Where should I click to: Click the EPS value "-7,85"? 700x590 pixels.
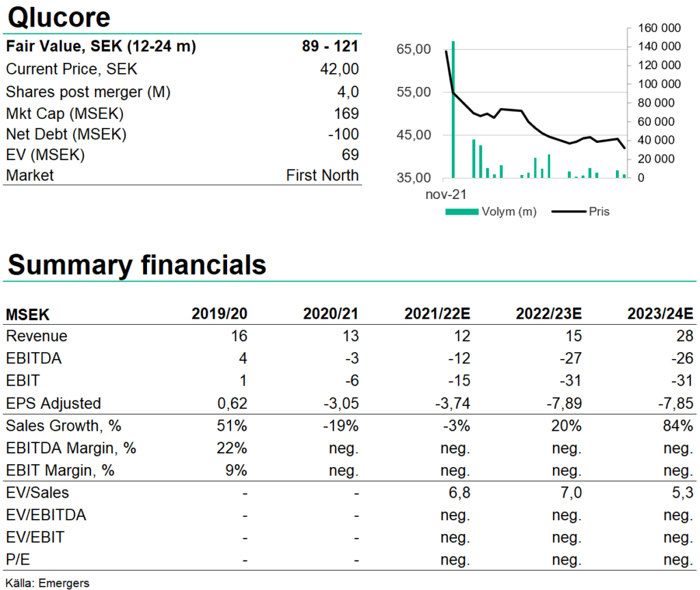[675, 403]
